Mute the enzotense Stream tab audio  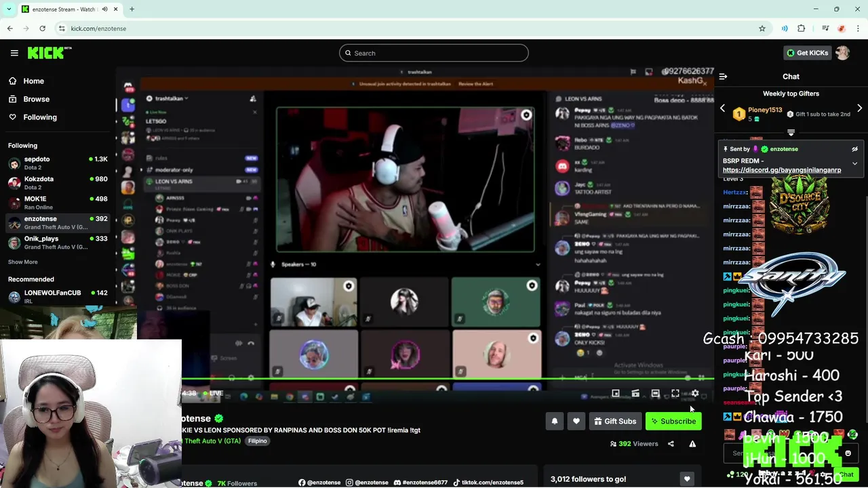105,9
